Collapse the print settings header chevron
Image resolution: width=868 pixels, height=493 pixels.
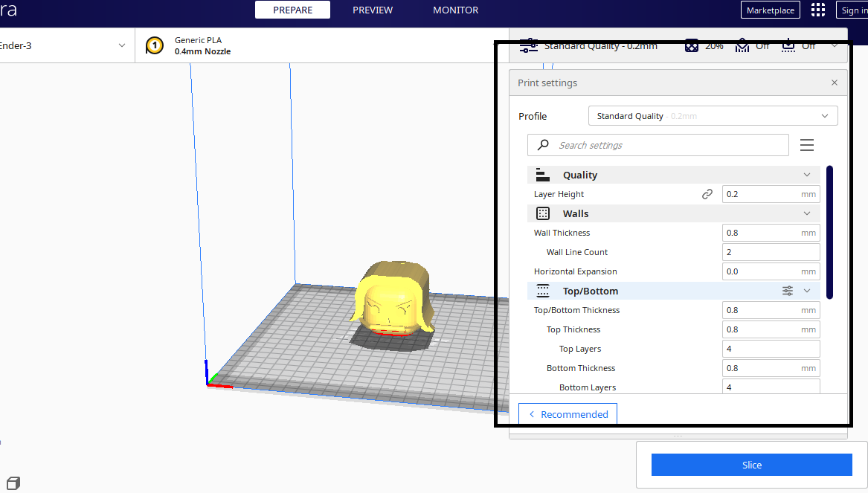point(835,46)
